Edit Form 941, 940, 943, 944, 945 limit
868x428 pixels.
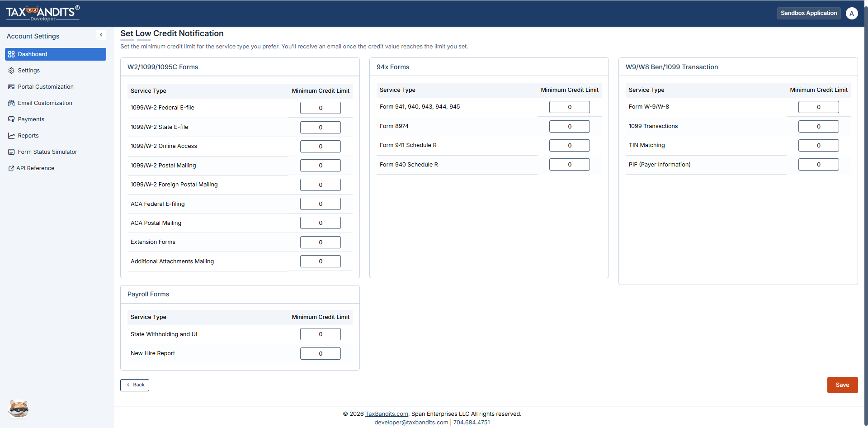pyautogui.click(x=570, y=107)
